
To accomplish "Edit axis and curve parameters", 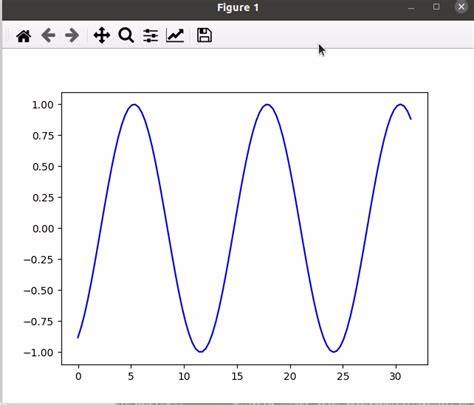I will [x=175, y=35].
